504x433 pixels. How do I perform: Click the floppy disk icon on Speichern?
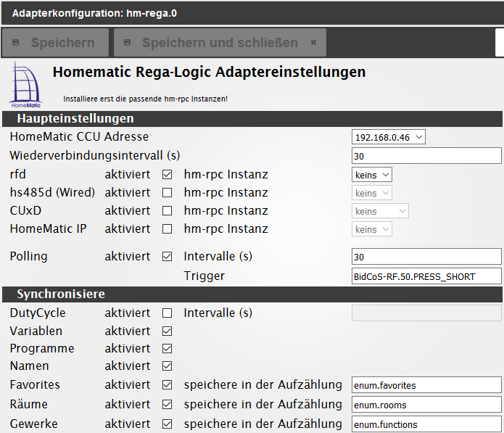click(16, 43)
